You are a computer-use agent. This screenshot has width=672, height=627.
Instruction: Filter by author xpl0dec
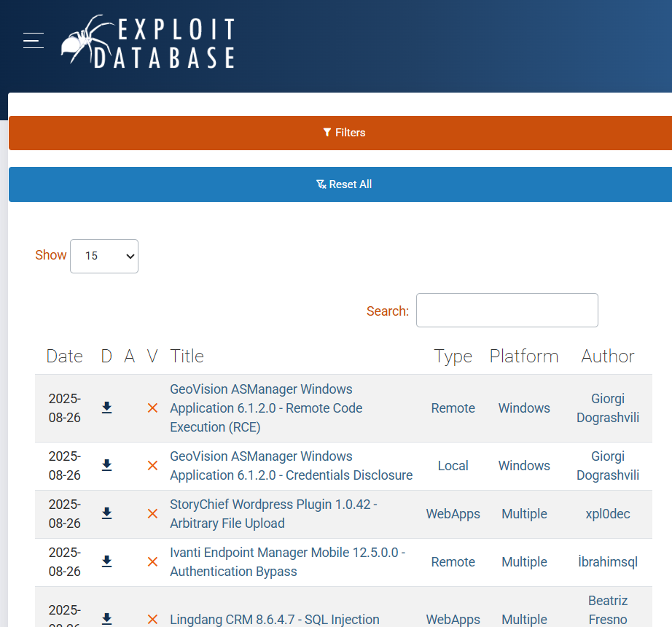[607, 514]
